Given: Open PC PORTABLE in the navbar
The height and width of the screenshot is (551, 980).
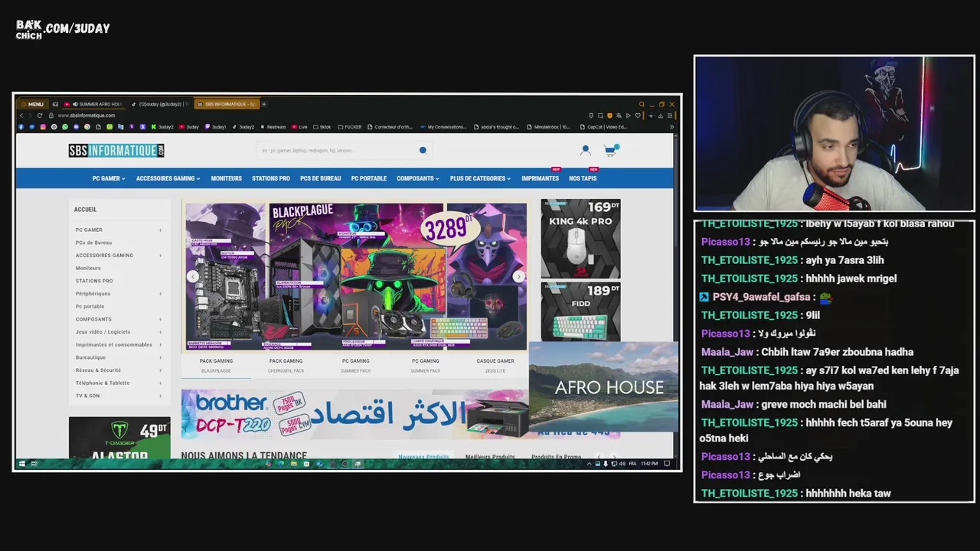Looking at the screenshot, I should pos(369,178).
